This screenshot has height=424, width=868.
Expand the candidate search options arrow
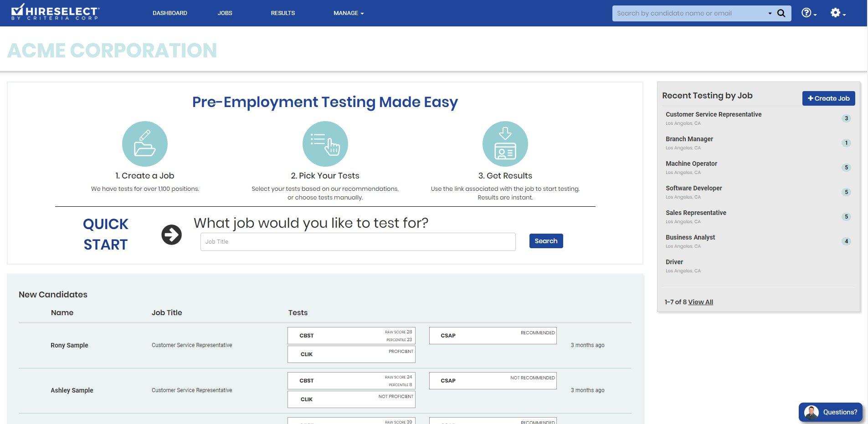tap(770, 13)
